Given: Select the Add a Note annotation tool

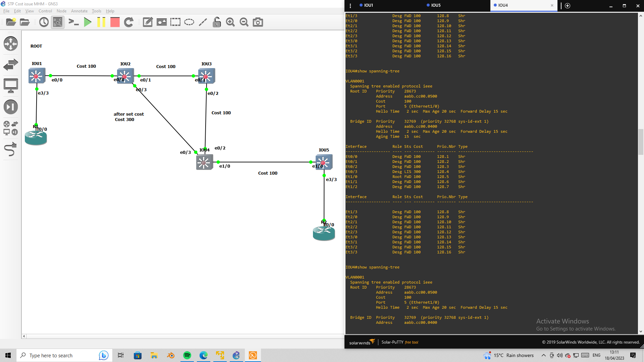Looking at the screenshot, I should tap(147, 22).
